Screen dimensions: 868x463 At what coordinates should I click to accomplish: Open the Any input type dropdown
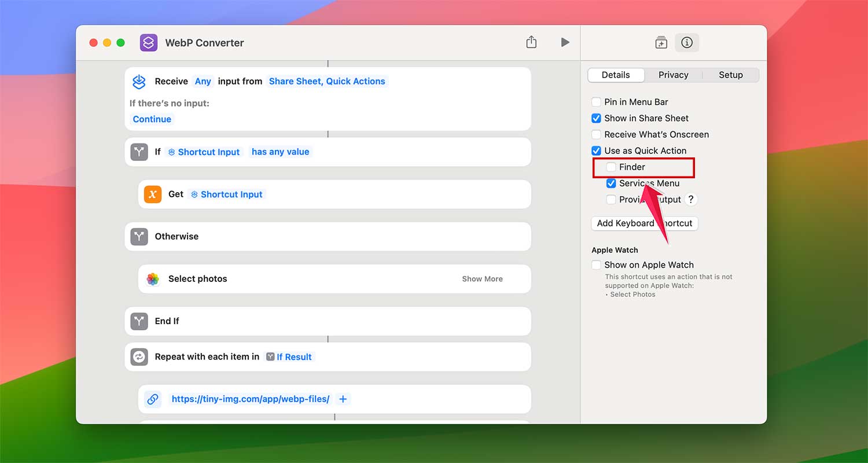203,81
